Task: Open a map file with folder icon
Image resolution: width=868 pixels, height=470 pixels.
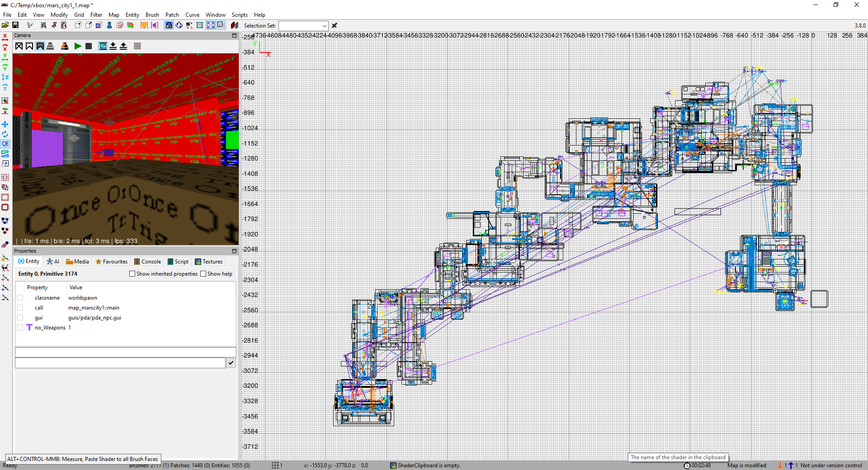Action: 5,25
